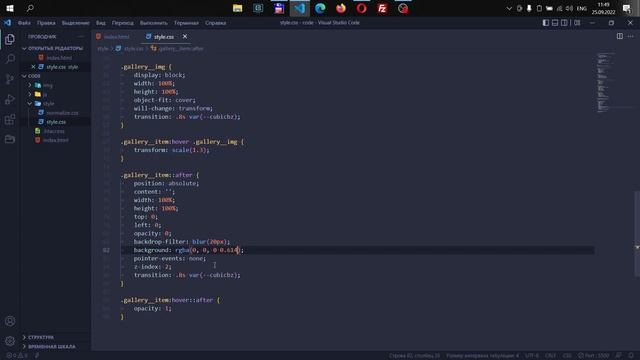Open errors and warnings status item

coord(16,356)
